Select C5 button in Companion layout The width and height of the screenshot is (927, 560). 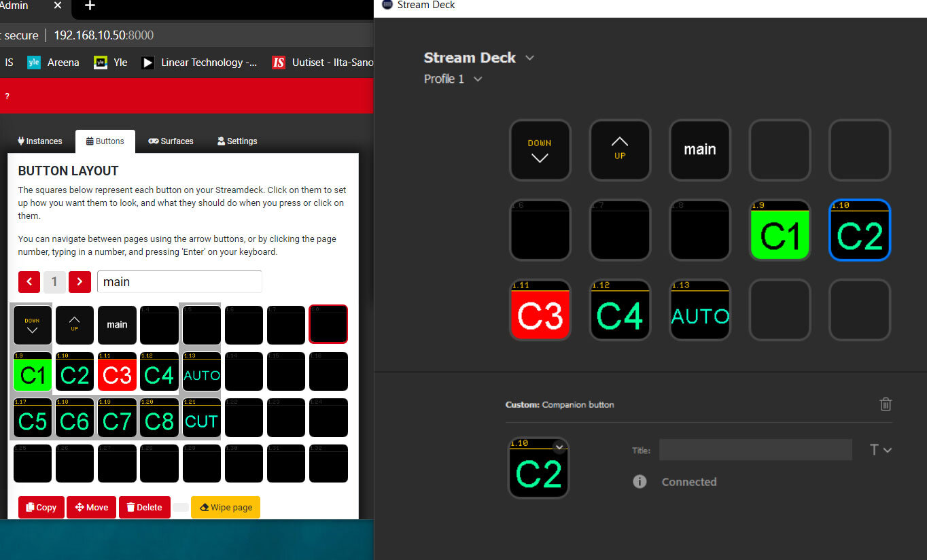coord(32,417)
